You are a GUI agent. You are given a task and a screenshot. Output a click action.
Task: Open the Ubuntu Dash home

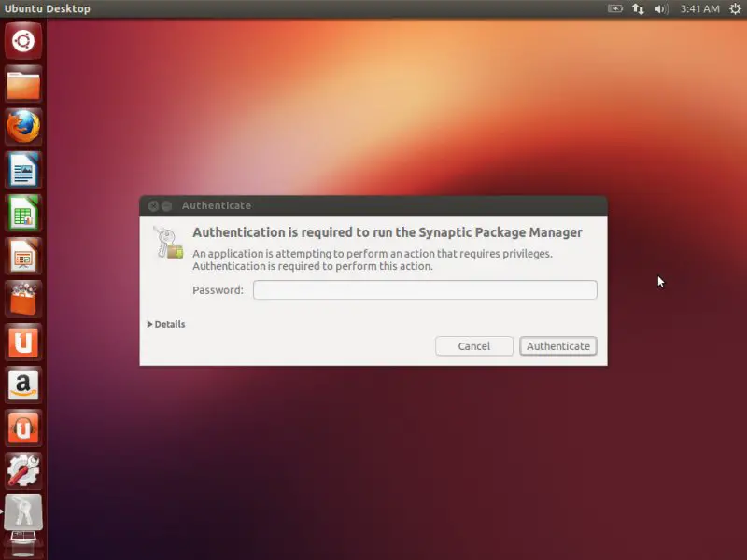(x=23, y=41)
